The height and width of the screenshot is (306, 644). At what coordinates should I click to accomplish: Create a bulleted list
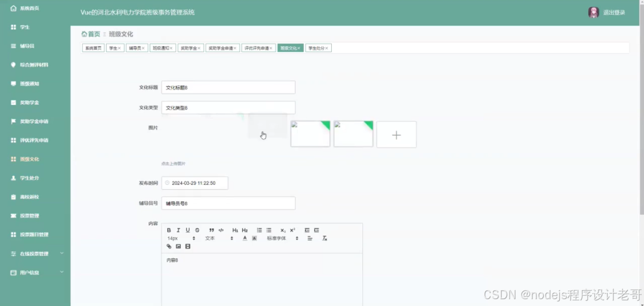click(269, 230)
